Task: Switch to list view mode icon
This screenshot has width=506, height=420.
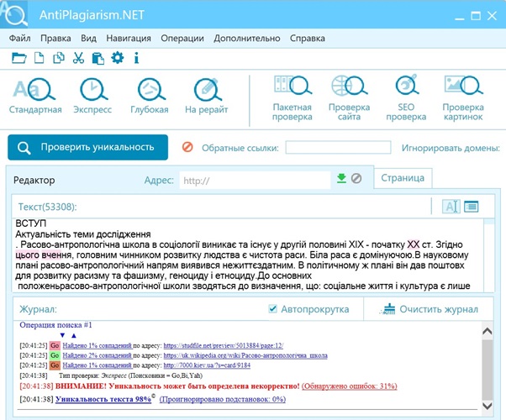Action: [472, 207]
